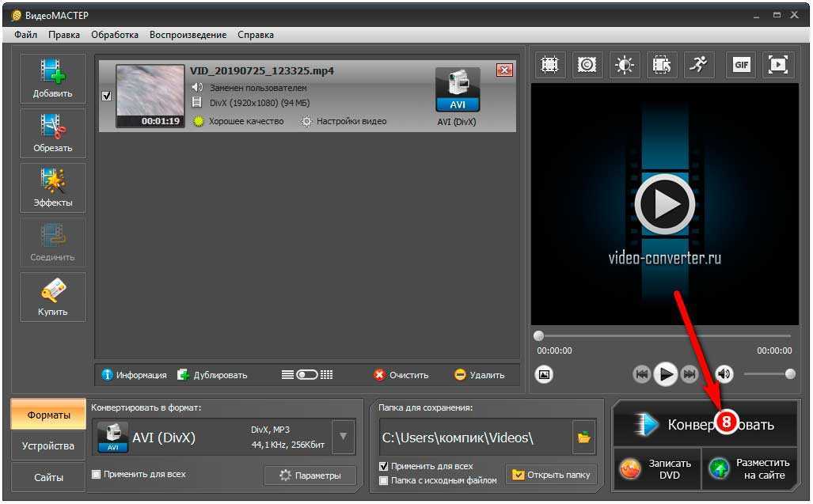Open the speed change runner icon
The height and width of the screenshot is (504, 813).
point(699,65)
